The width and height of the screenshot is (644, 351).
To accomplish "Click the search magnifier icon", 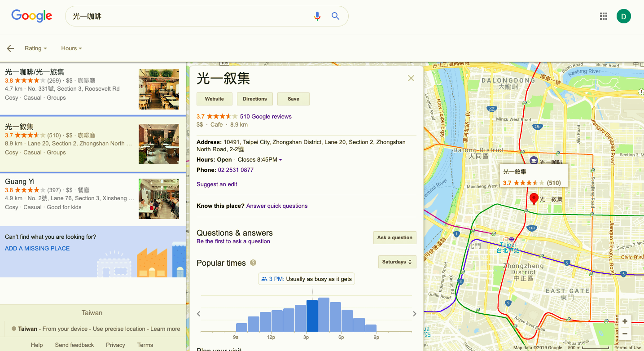I will (x=335, y=16).
